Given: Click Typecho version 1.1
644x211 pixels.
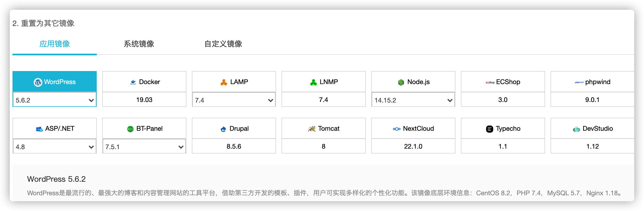Looking at the screenshot, I should pos(503,146).
